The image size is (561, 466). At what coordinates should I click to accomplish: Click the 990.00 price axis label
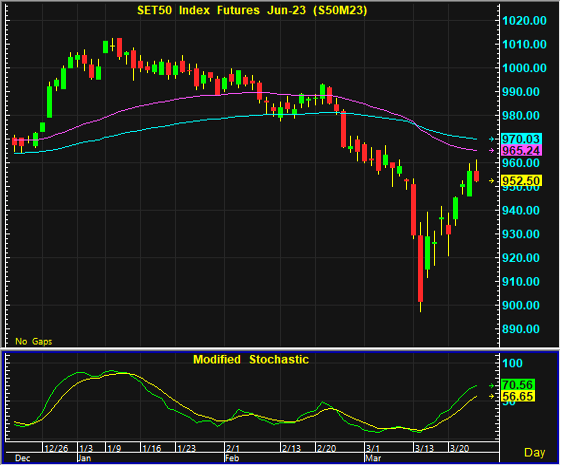[521, 92]
